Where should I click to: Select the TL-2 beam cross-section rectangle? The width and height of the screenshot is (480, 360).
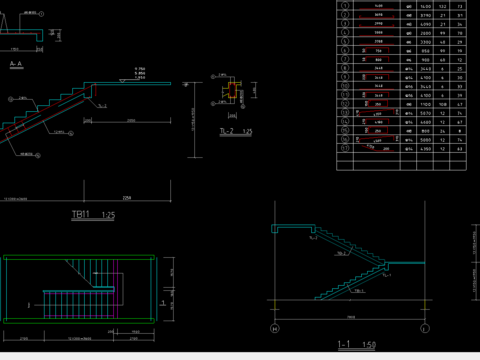[232, 90]
